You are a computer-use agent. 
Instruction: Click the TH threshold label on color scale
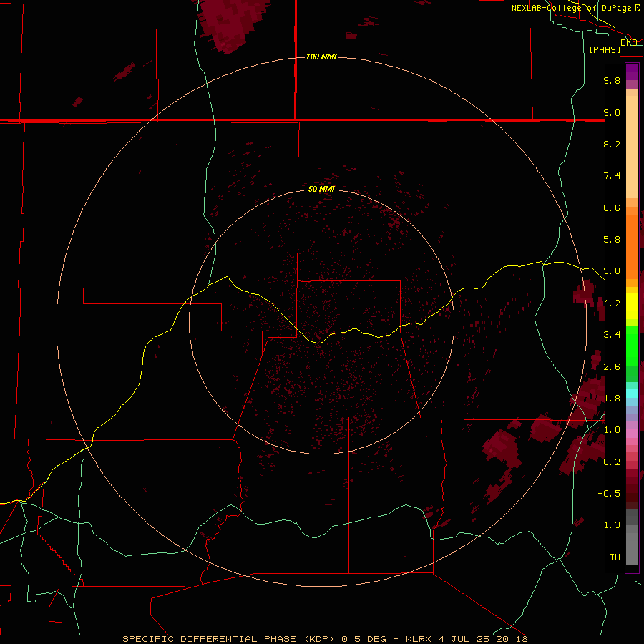[x=615, y=557]
